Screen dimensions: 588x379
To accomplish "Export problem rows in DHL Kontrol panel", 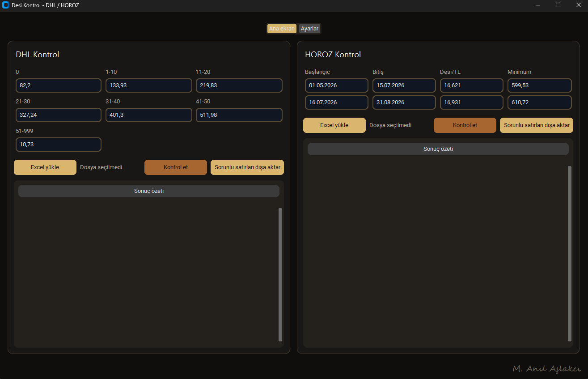I will coord(247,167).
